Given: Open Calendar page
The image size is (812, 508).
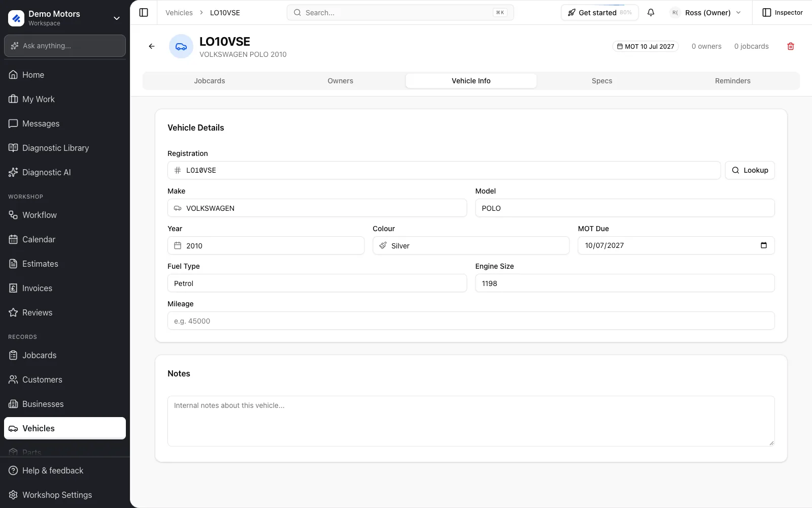Looking at the screenshot, I should (x=65, y=239).
